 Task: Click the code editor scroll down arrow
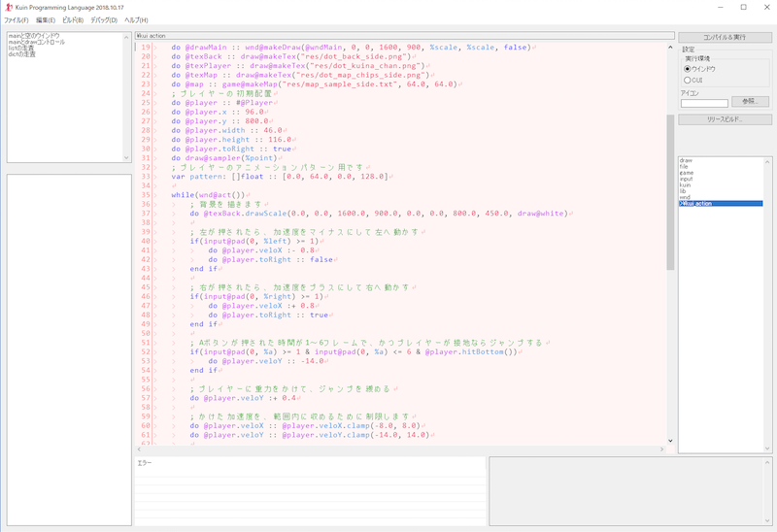point(670,441)
